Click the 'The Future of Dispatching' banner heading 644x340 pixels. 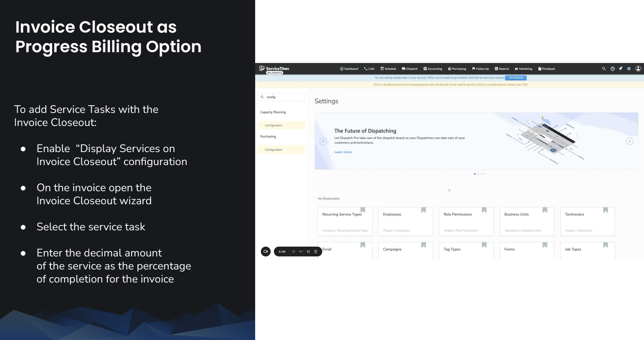(x=365, y=131)
